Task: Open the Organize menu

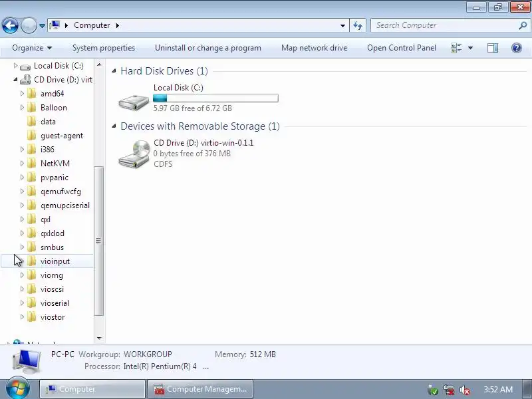Action: pos(31,48)
